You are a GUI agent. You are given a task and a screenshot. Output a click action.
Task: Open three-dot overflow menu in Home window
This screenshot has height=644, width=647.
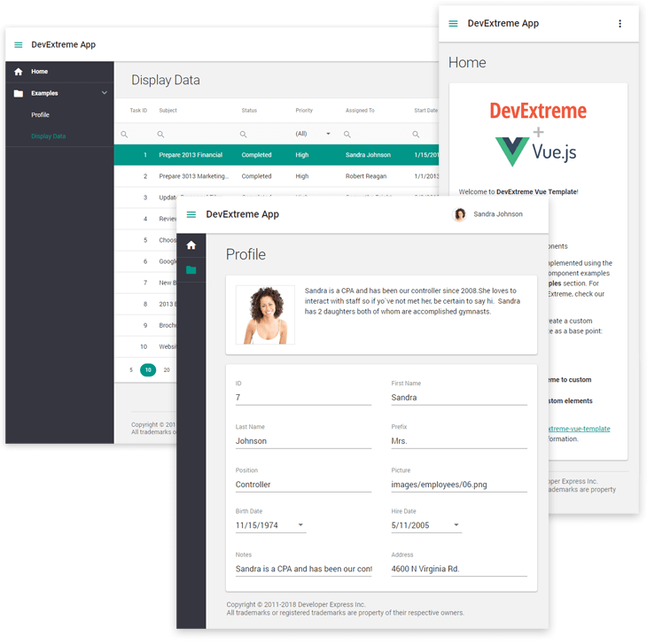pos(620,24)
